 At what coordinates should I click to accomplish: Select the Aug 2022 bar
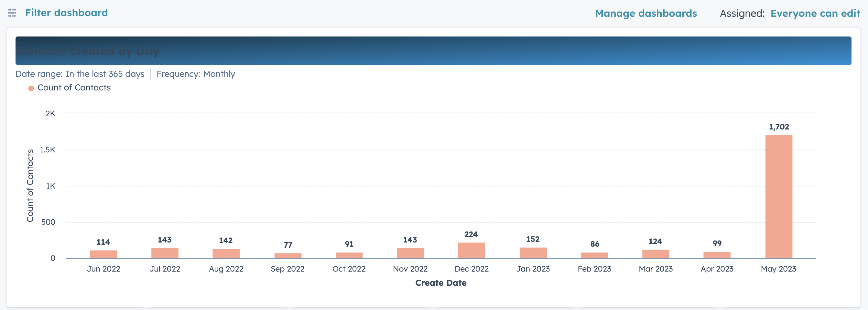click(226, 254)
